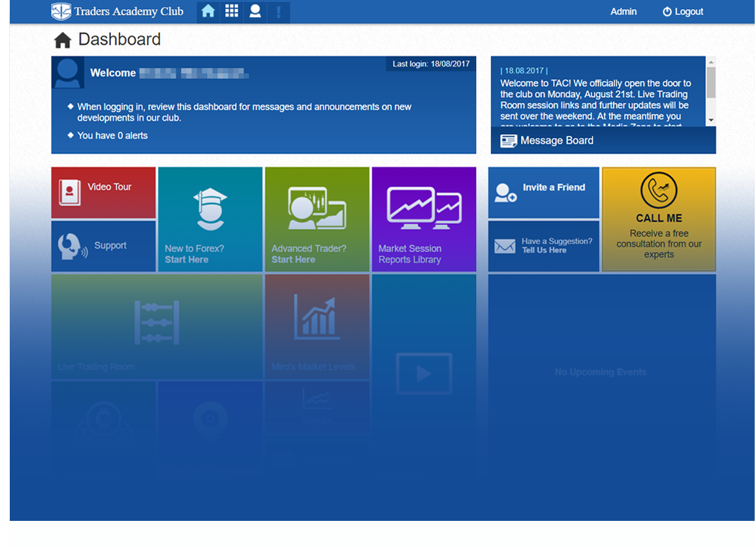This screenshot has width=756, height=547.
Task: Open the Miro's Market Levels tile
Action: [x=317, y=326]
